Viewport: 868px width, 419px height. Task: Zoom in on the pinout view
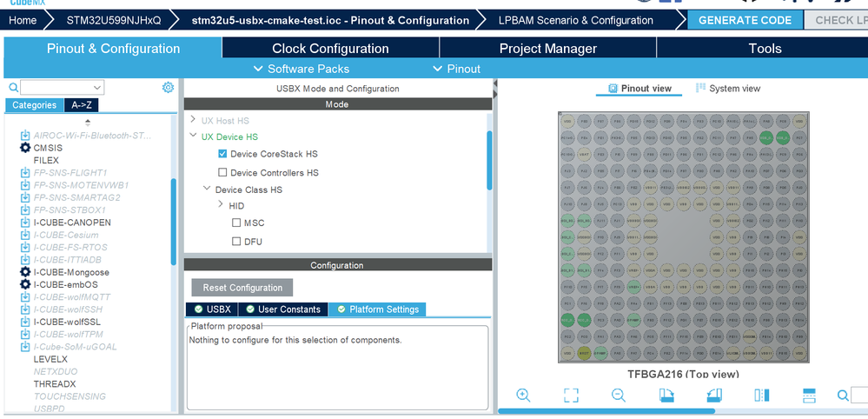point(523,395)
